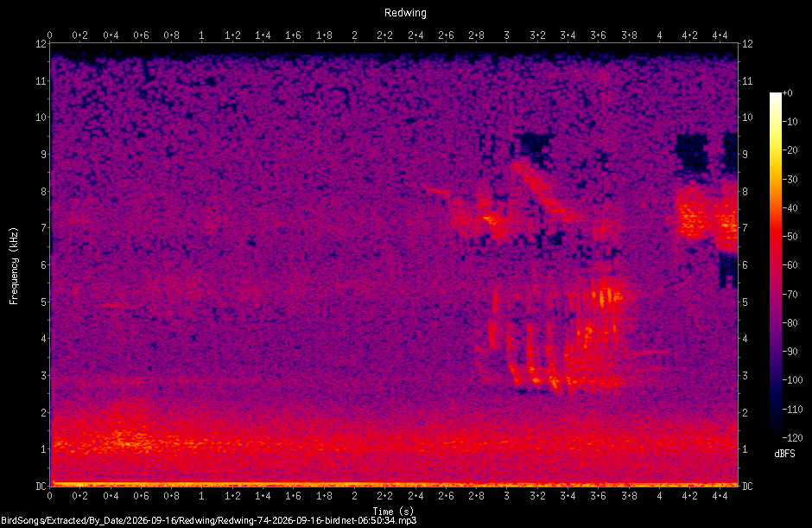Click "9" on the right frequency axis

745,155
